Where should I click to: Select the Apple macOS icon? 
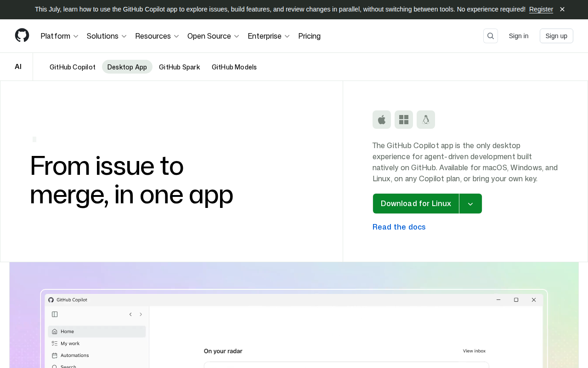click(382, 120)
